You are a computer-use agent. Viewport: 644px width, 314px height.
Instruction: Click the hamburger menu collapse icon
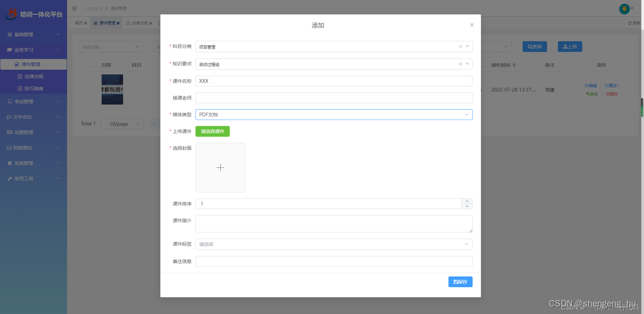click(74, 9)
